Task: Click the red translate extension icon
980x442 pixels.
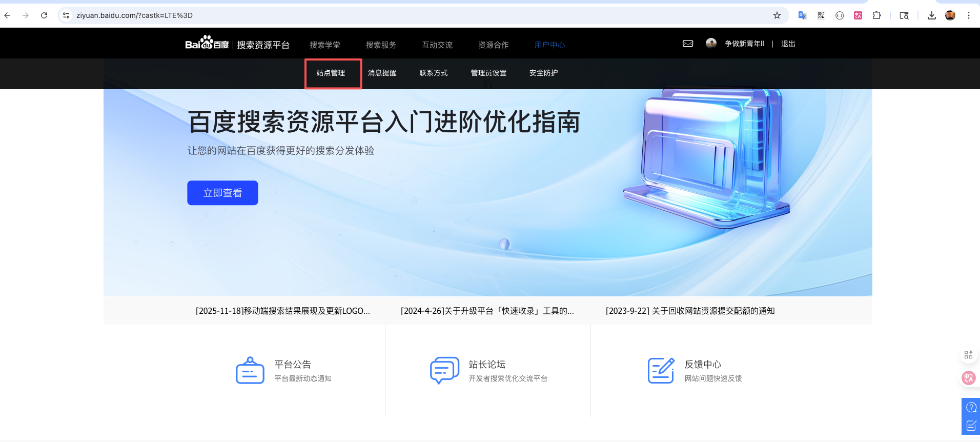Action: coord(858,15)
